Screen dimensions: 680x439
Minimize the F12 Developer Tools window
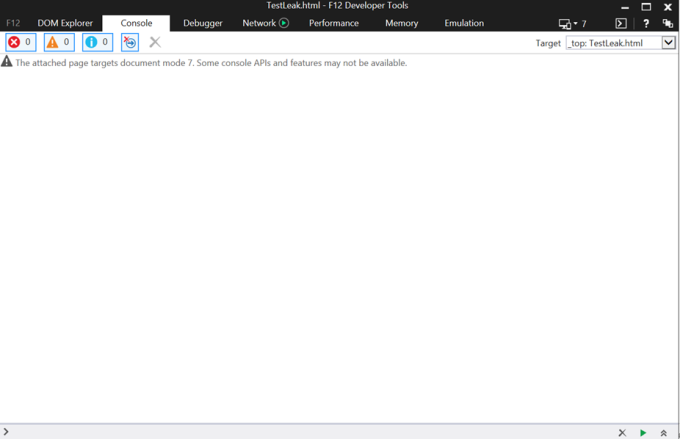click(x=625, y=7)
